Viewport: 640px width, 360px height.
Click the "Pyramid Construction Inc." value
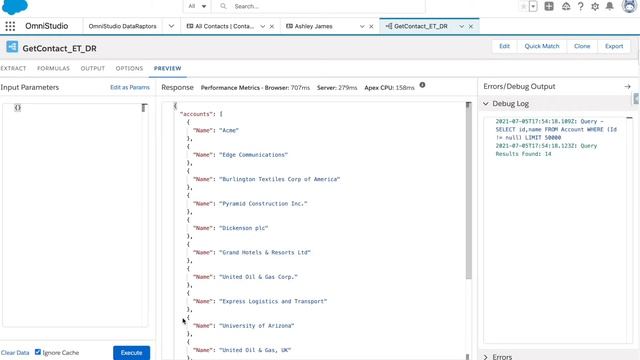[263, 204]
